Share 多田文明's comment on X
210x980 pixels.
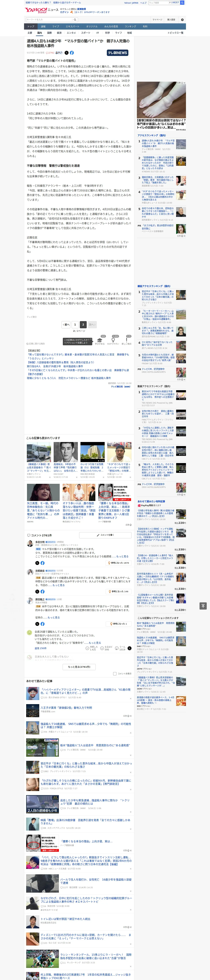coord(37,563)
